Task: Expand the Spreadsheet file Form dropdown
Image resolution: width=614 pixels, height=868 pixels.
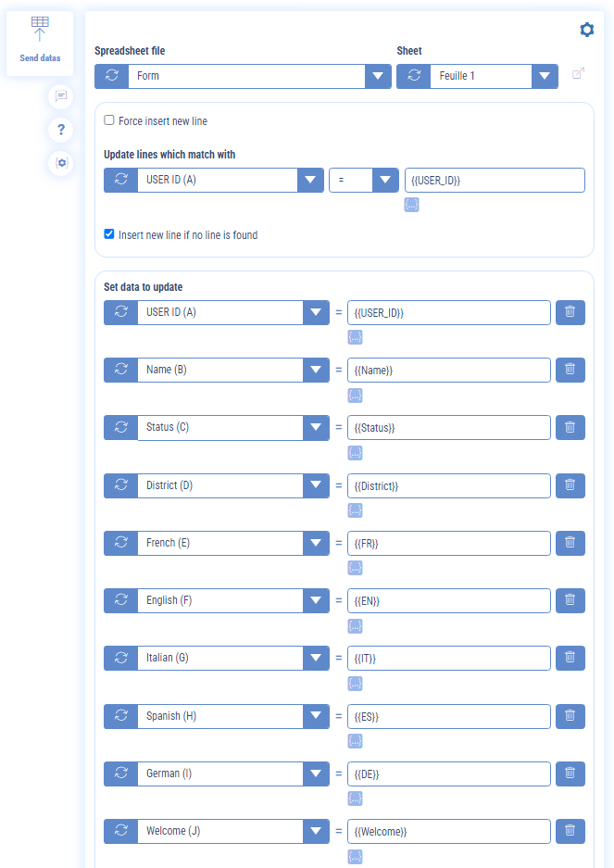Action: coord(378,76)
